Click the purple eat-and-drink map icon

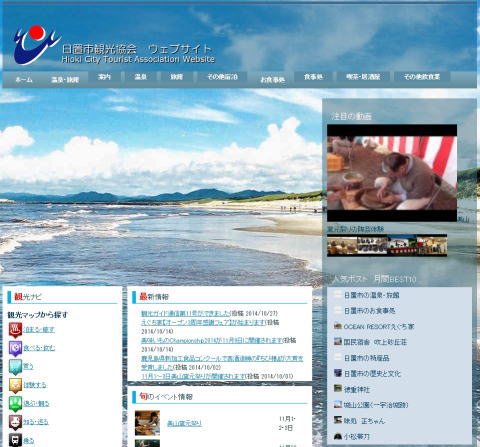coord(15,348)
